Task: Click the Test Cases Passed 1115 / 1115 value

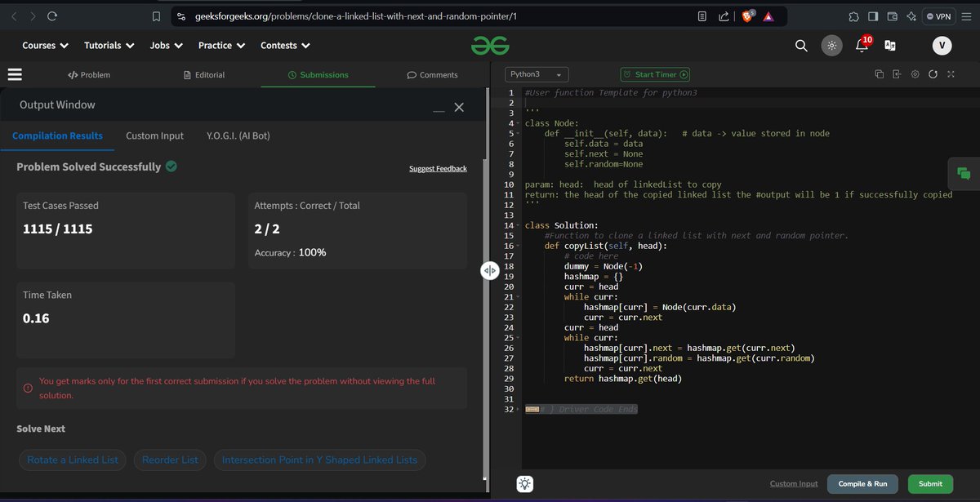Action: pyautogui.click(x=57, y=229)
